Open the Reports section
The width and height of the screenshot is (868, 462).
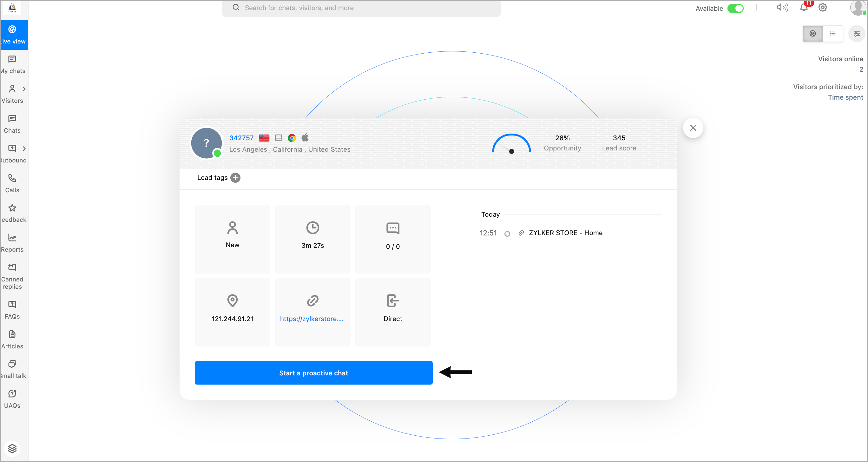(x=12, y=243)
